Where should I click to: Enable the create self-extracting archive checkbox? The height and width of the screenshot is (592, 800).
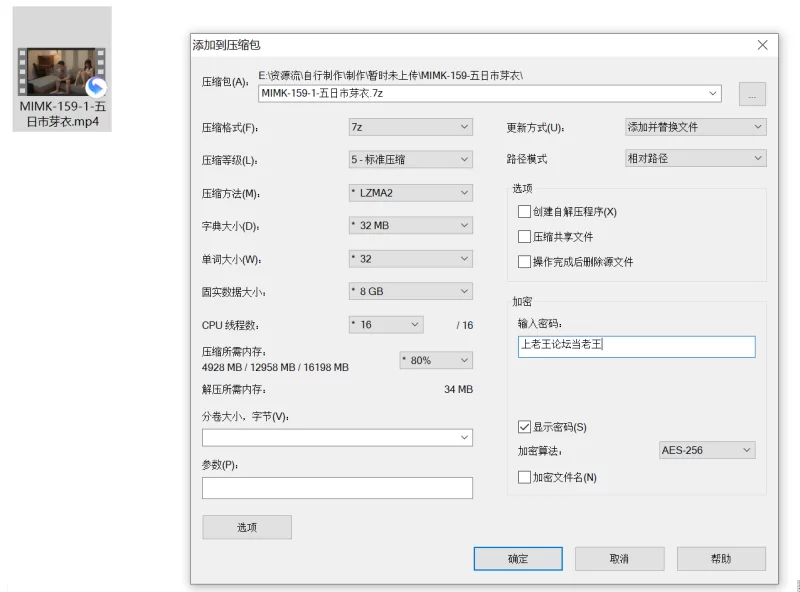525,212
